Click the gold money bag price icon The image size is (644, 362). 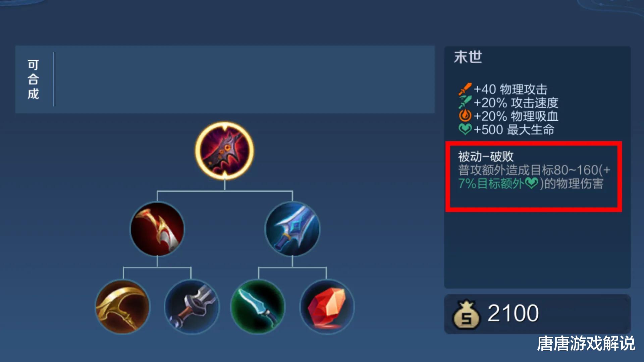[x=466, y=314]
